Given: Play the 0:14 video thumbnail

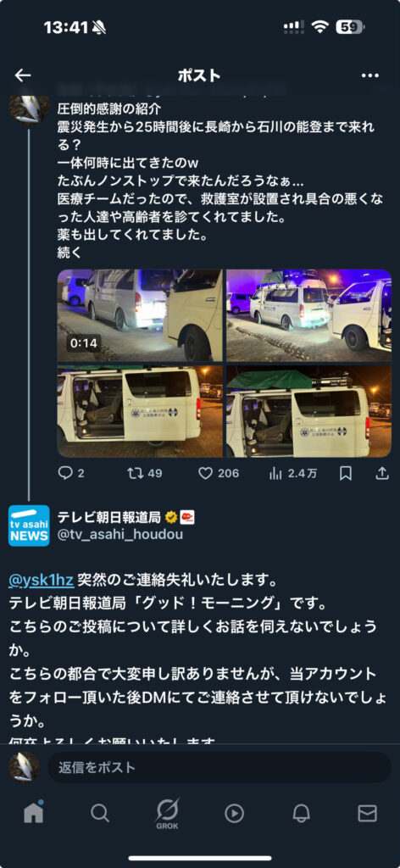Looking at the screenshot, I should pos(140,315).
